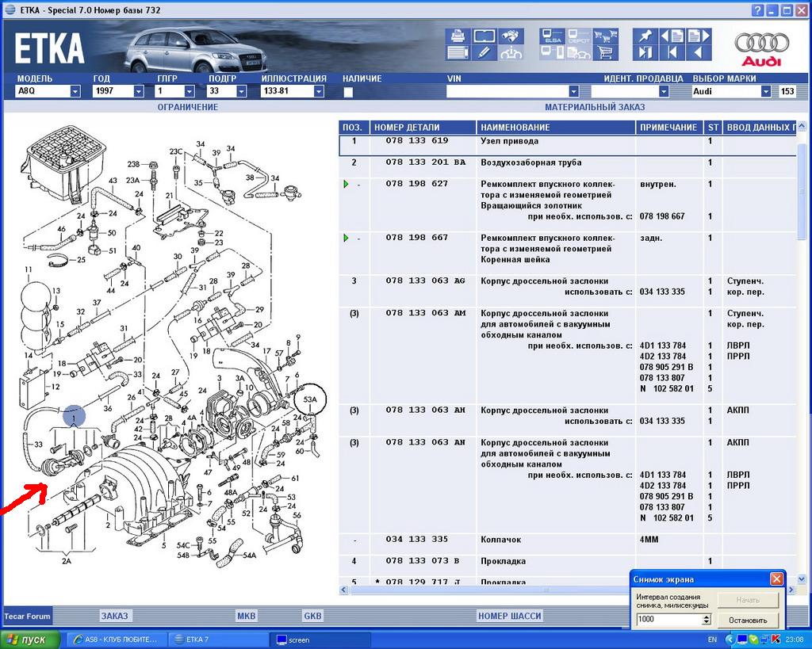Switch to the НОМЕР ШАССИ tab
This screenshot has height=649, width=812.
(509, 616)
